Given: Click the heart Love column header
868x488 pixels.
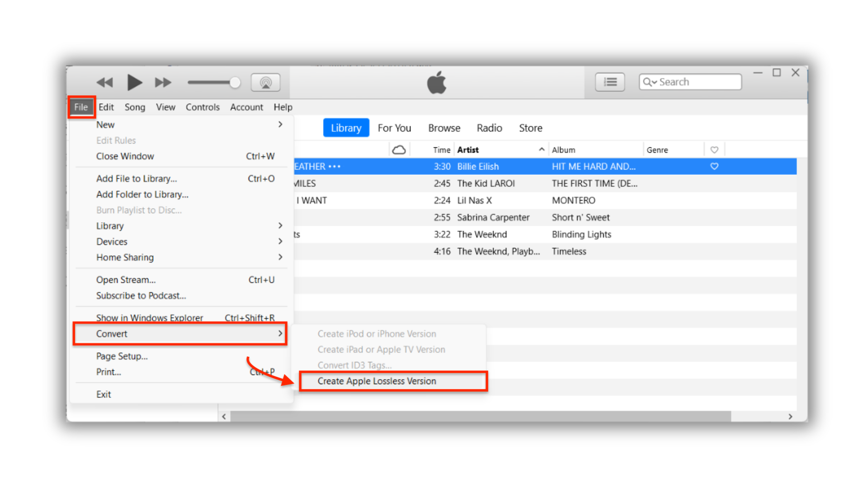Looking at the screenshot, I should 714,150.
